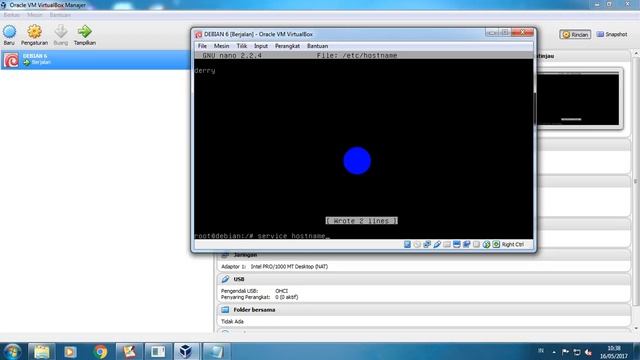
Task: Click the 'Intel PRO/1000 MT Desktop (NAT)' adapter text
Action: pos(289,267)
